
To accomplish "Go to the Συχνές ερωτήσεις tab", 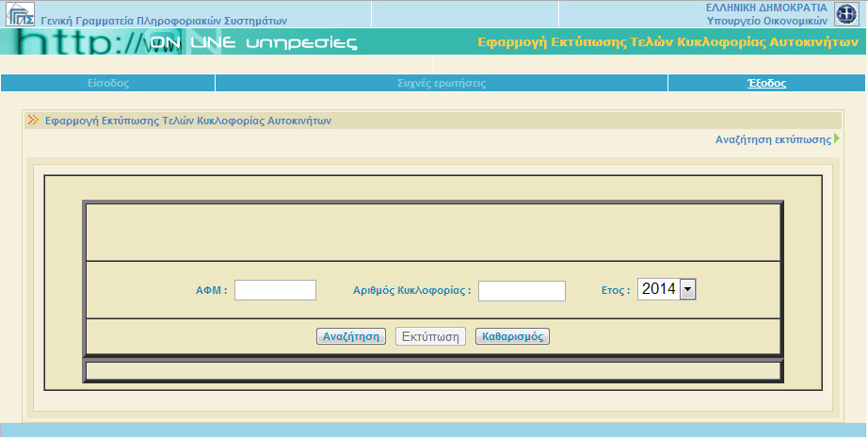I will point(442,83).
